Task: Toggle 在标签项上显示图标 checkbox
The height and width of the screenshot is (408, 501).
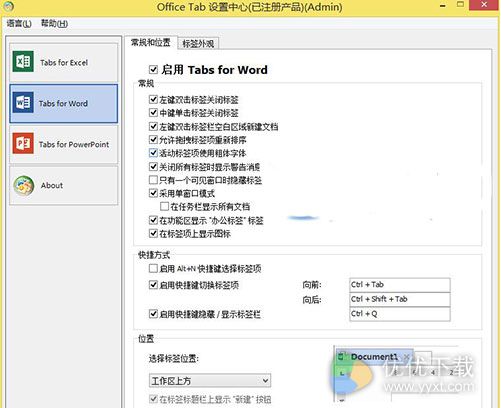Action: [153, 233]
